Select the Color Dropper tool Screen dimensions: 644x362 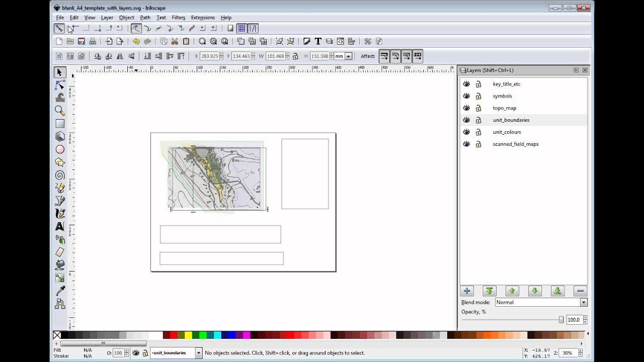(x=60, y=291)
